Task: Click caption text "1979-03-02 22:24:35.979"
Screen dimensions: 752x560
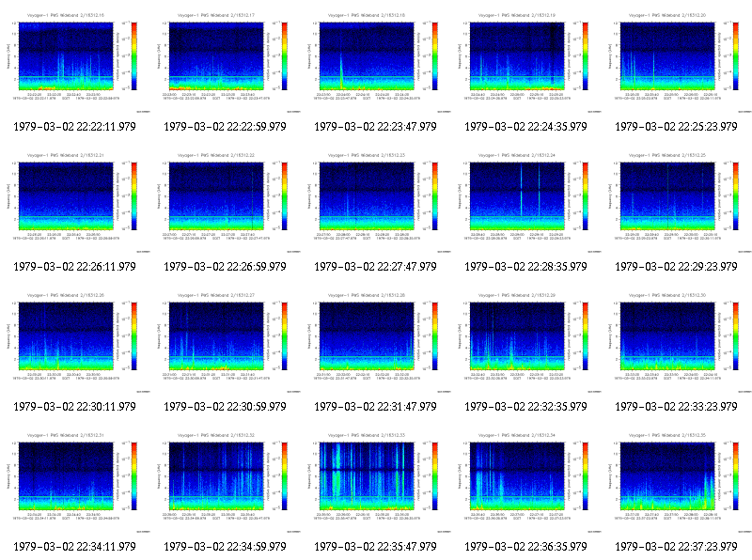Action: pyautogui.click(x=526, y=127)
